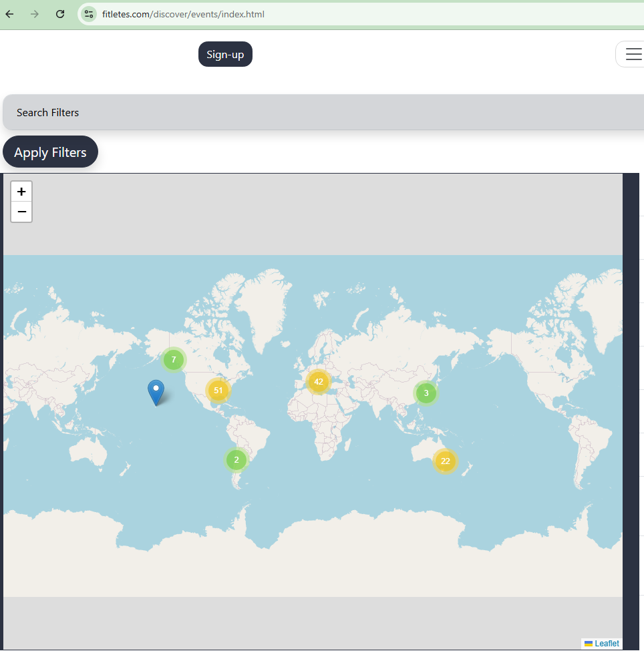Open the cluster of 2 events in South America
This screenshot has width=644, height=659.
pyautogui.click(x=236, y=460)
